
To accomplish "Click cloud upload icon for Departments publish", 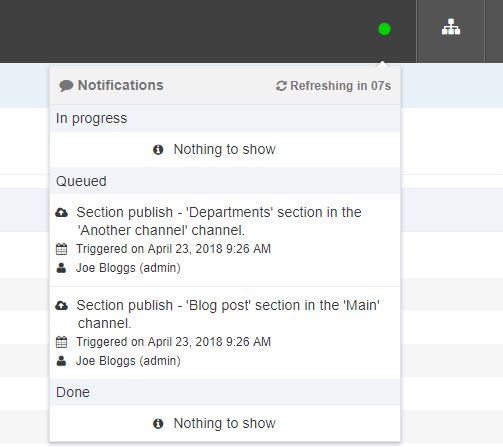I will click(62, 212).
